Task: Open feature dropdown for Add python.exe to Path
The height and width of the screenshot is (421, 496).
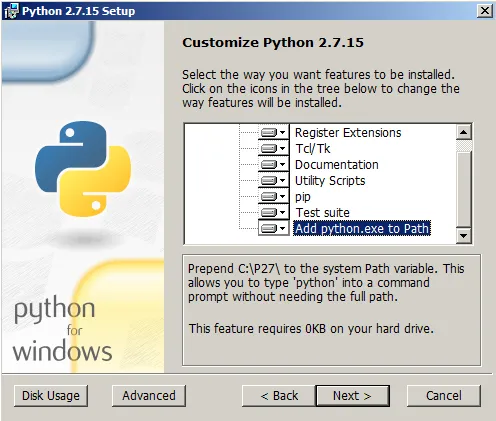Action: tap(273, 229)
